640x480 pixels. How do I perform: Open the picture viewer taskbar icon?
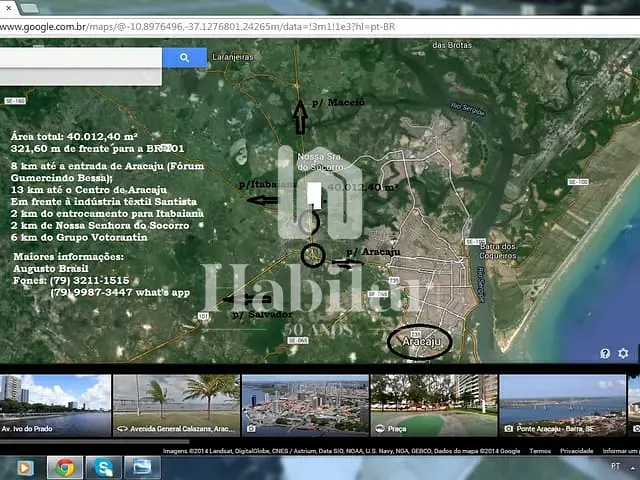(142, 468)
